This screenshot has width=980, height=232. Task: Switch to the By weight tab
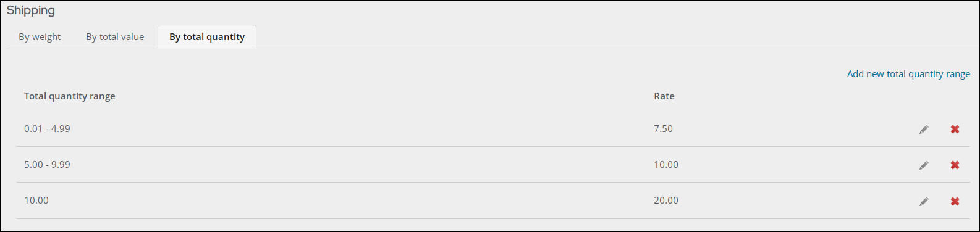coord(40,37)
